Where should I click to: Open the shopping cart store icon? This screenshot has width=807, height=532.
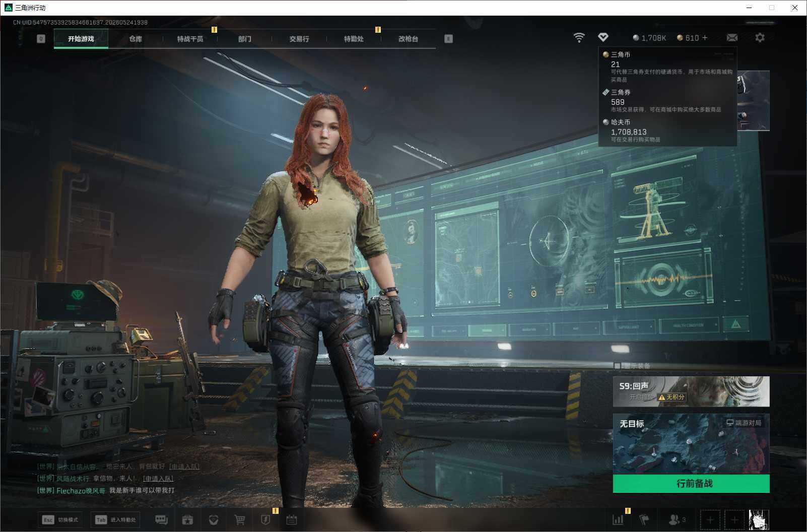pos(240,520)
